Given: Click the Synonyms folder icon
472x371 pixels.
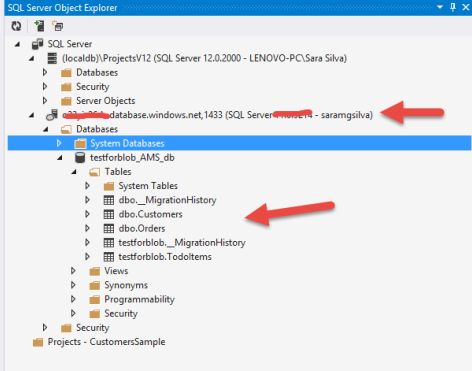Looking at the screenshot, I should pos(95,285).
